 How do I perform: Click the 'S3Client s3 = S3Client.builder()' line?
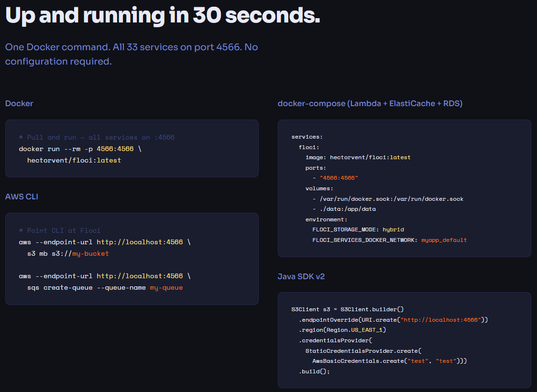(348, 309)
